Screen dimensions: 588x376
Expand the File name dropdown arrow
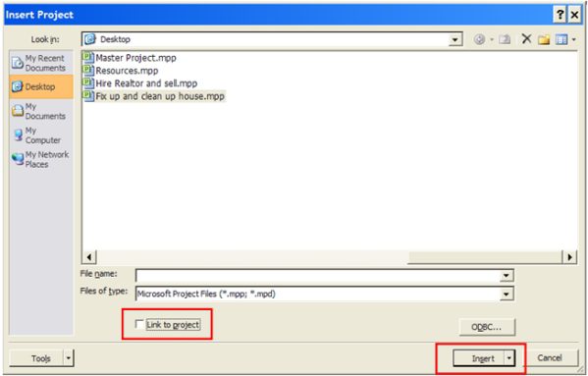tap(507, 276)
